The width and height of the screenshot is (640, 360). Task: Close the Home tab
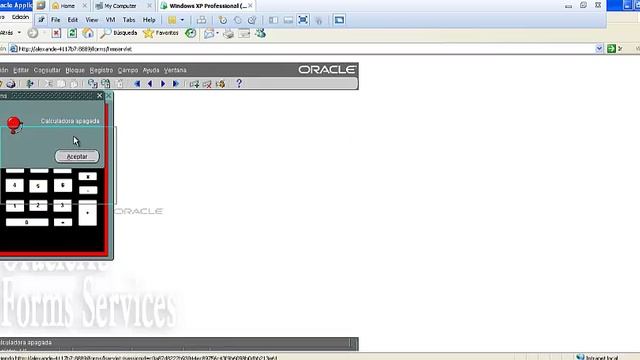pyautogui.click(x=84, y=6)
